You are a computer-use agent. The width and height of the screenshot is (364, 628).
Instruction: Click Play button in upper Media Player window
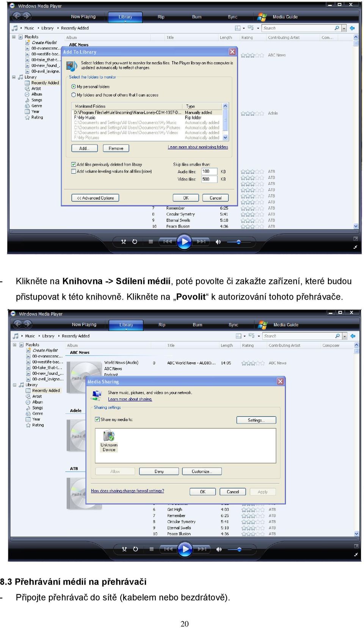(x=184, y=241)
